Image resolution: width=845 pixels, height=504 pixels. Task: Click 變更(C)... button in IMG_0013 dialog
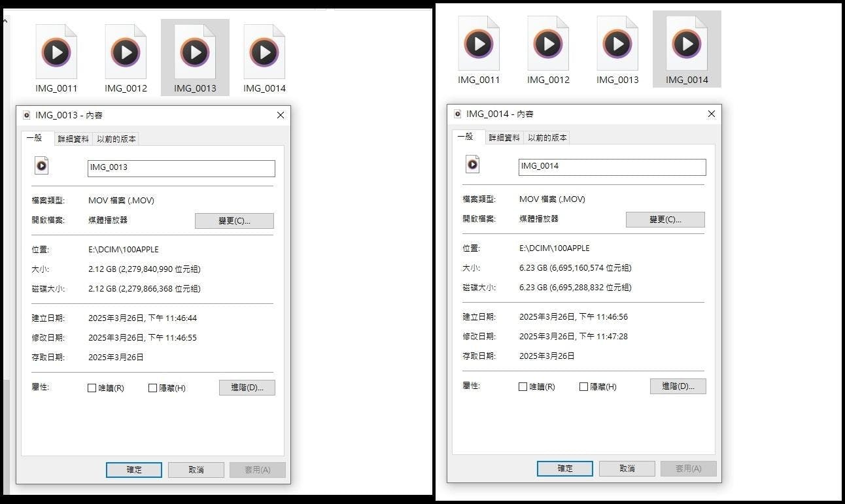(234, 221)
